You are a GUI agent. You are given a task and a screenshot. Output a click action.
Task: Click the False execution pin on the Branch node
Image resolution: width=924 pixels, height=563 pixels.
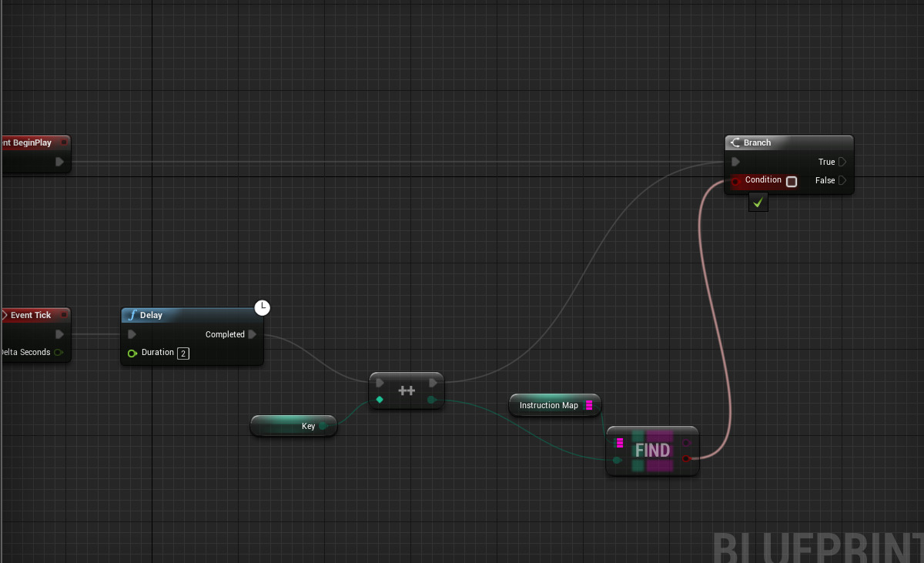[843, 180]
